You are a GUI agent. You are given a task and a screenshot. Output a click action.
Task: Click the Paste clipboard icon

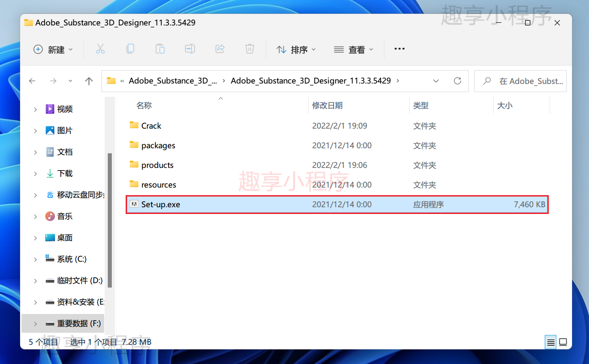pos(160,49)
